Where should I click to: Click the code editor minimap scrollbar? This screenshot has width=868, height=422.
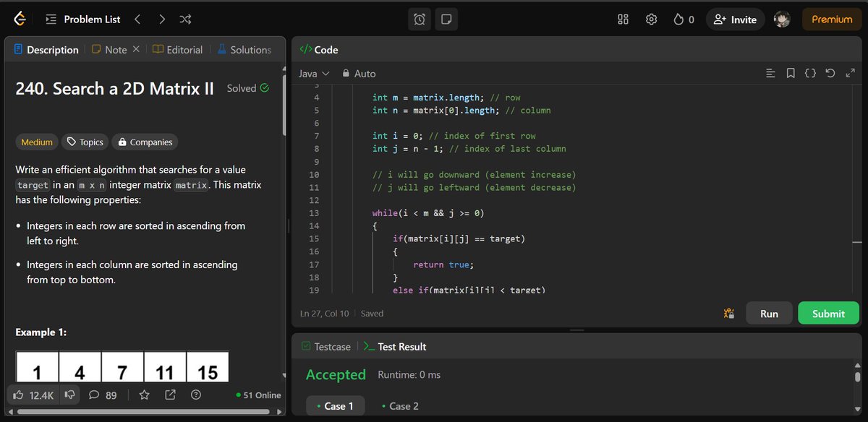(x=856, y=244)
